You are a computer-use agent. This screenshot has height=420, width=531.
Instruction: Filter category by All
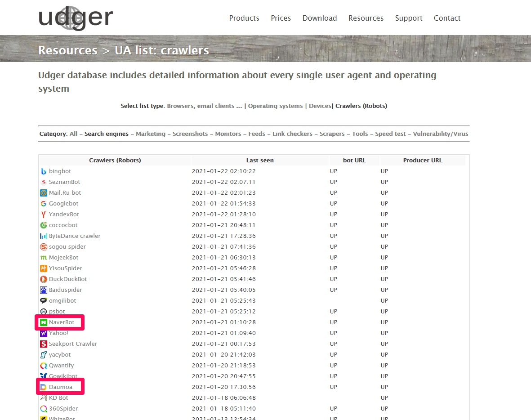tap(73, 134)
